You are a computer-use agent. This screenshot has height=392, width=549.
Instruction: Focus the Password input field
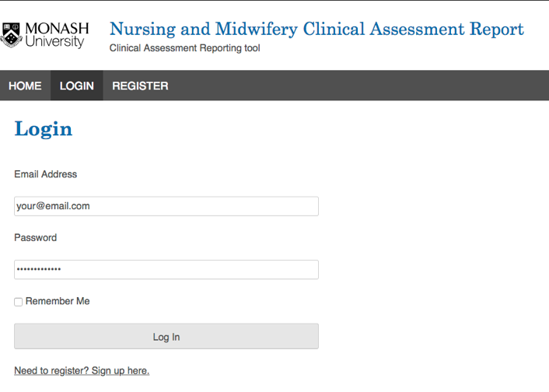166,270
